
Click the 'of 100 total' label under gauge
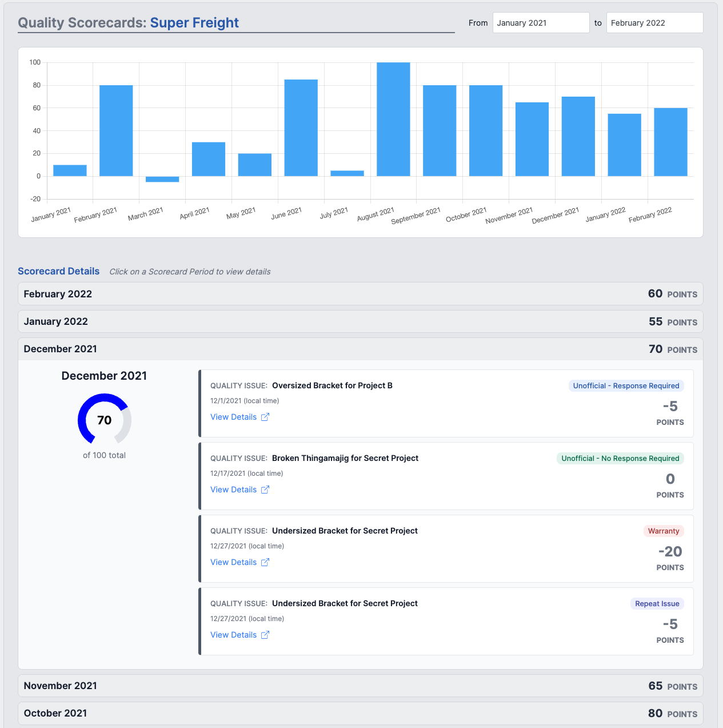(105, 456)
